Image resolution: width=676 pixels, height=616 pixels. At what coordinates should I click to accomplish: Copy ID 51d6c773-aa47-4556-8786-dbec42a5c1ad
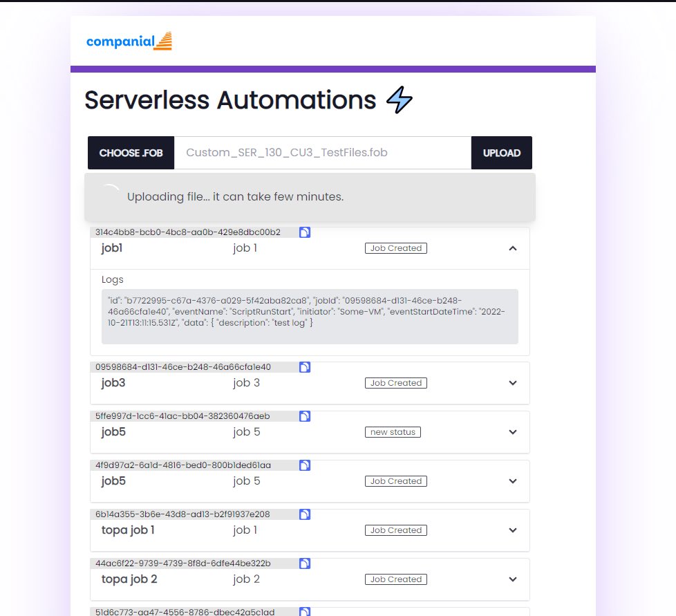pos(305,612)
